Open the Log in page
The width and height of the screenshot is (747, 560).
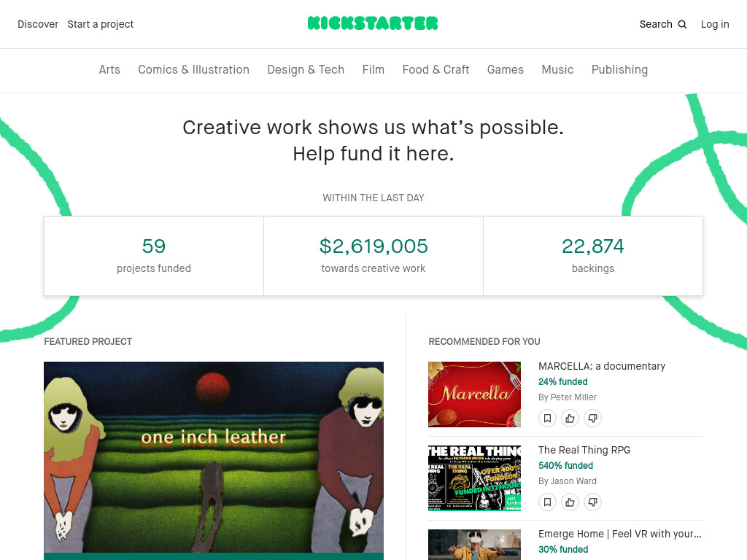(715, 24)
